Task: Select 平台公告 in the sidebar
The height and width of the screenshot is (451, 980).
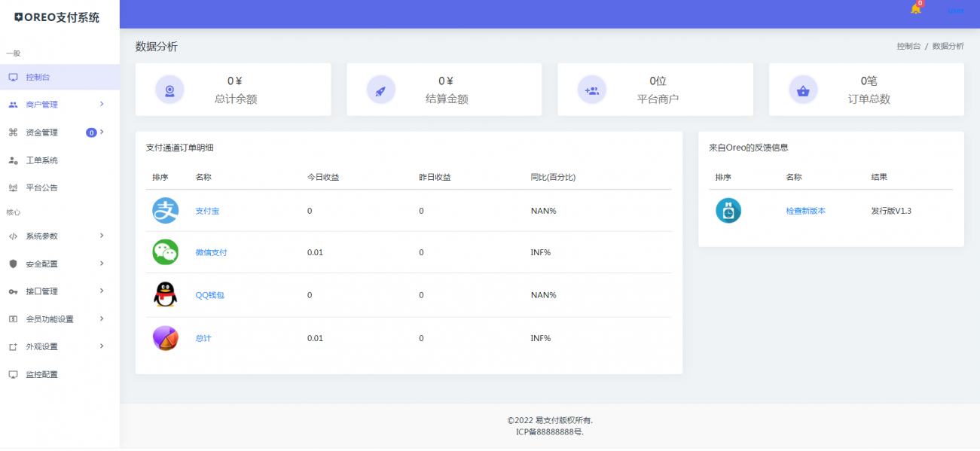Action: pyautogui.click(x=41, y=187)
